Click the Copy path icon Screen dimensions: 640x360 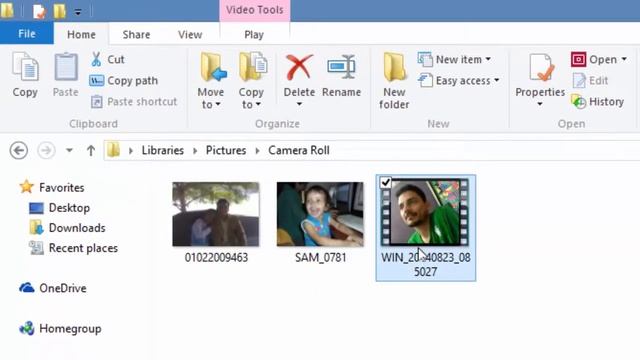pos(96,81)
